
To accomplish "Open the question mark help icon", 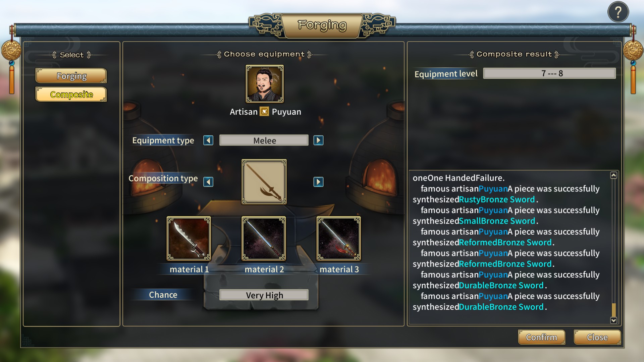I will pos(618,12).
